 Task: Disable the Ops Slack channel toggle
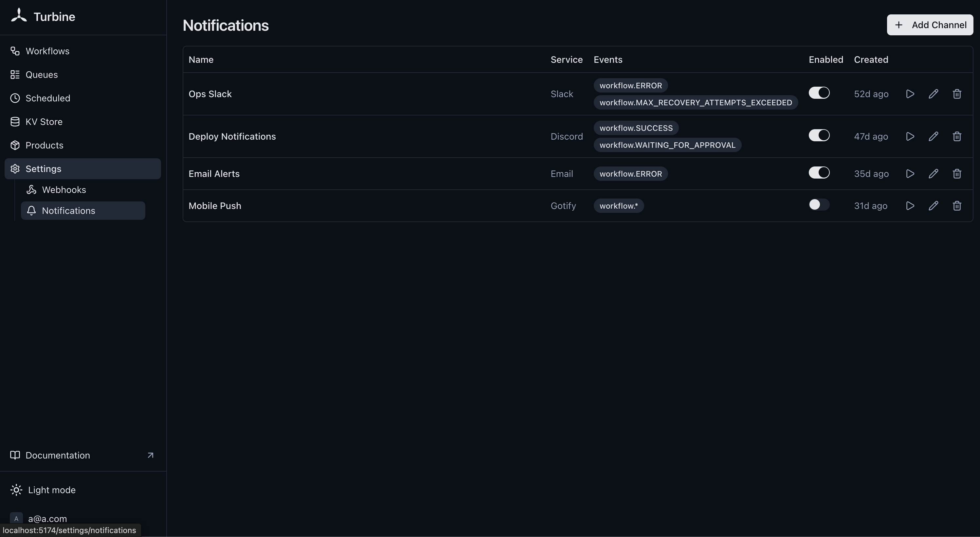coord(819,93)
